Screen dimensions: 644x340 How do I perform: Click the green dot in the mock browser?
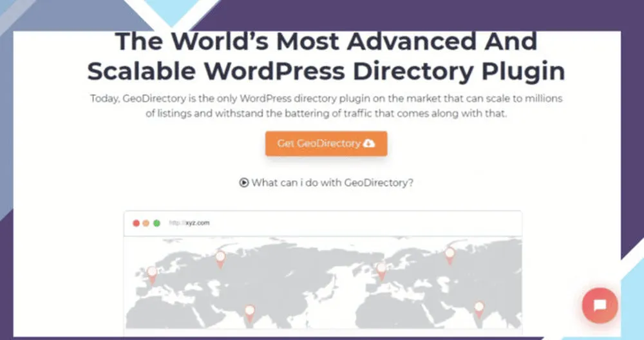coord(156,223)
